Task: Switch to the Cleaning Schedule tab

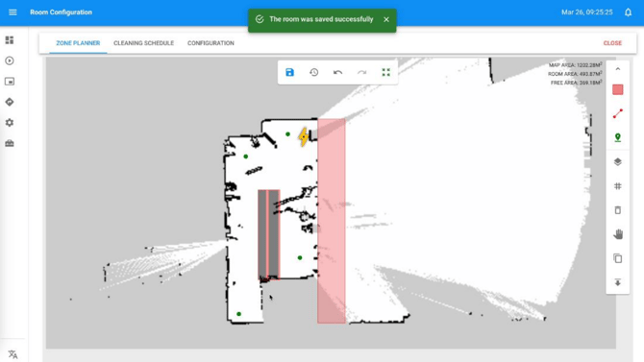Action: click(144, 43)
